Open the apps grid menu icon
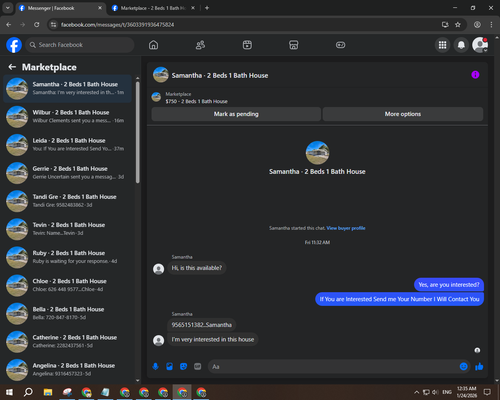The image size is (500, 400). [x=442, y=45]
